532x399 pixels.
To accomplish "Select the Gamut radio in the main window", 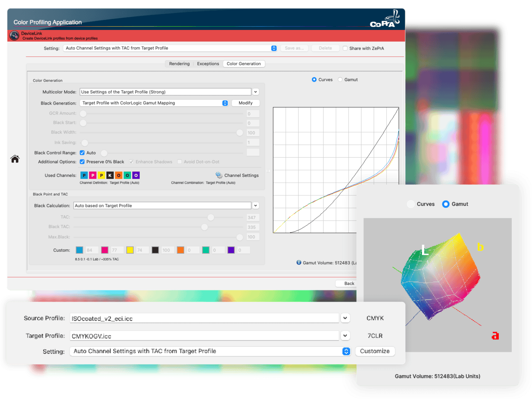I will click(x=340, y=79).
